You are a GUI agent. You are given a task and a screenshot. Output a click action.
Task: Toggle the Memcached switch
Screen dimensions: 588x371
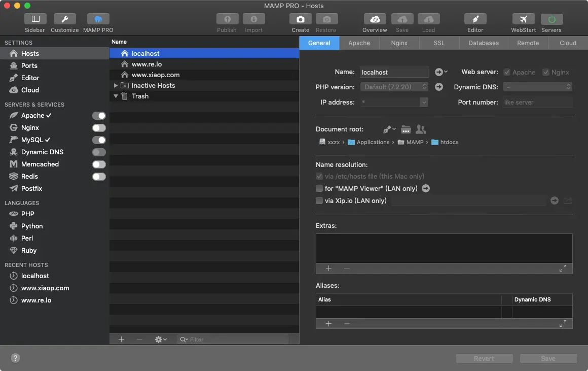point(99,164)
